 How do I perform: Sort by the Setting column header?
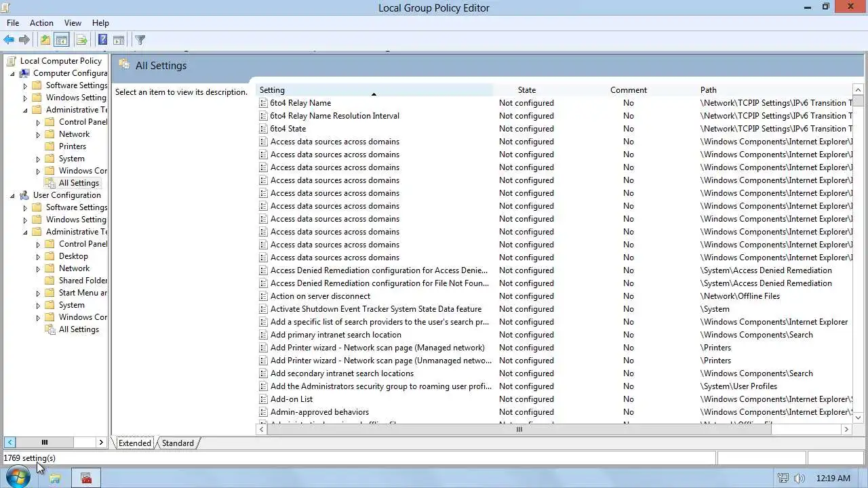coord(374,89)
